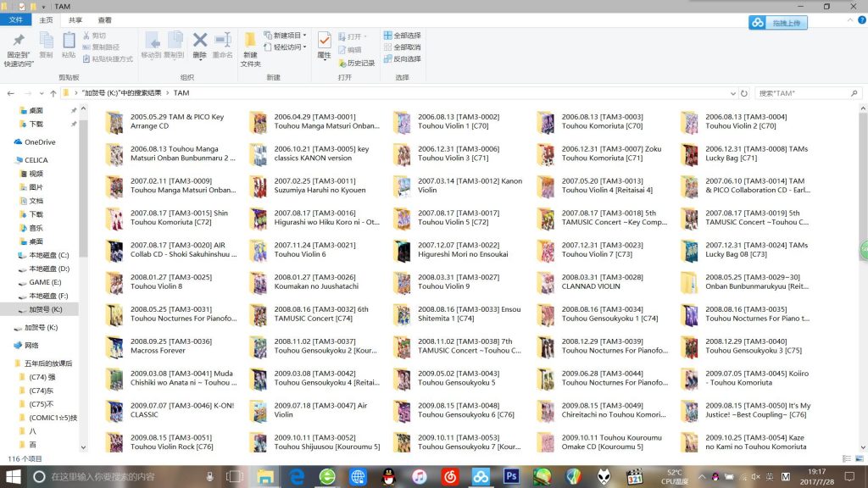Click History (历史记录) in ribbon

coord(357,63)
